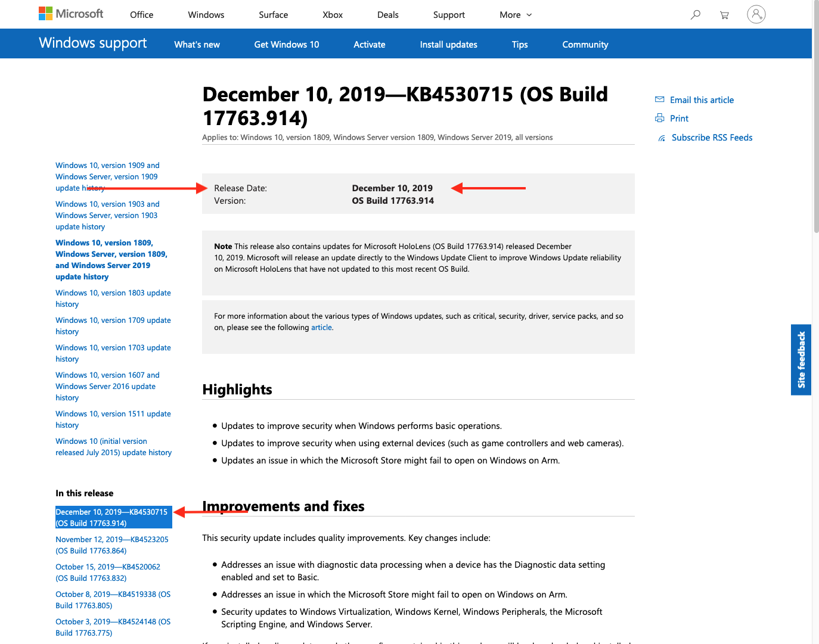
Task: Click the email envelope icon
Action: 660,99
